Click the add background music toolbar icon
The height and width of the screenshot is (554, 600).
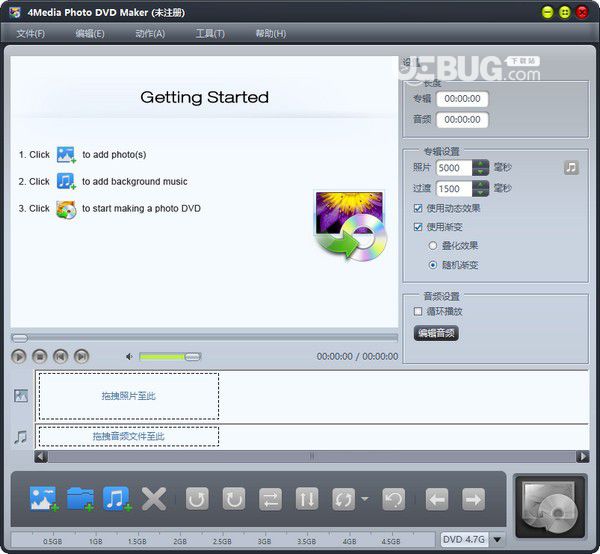117,499
